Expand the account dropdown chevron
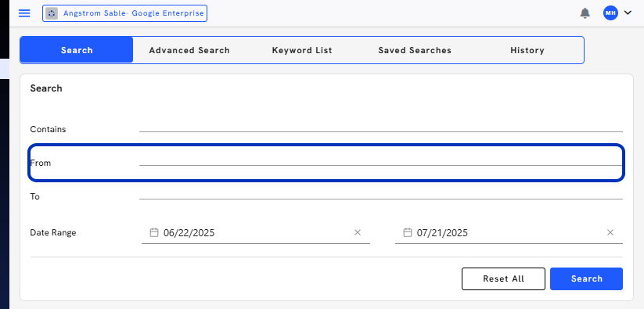Viewport: 644px width, 309px height. [x=628, y=13]
